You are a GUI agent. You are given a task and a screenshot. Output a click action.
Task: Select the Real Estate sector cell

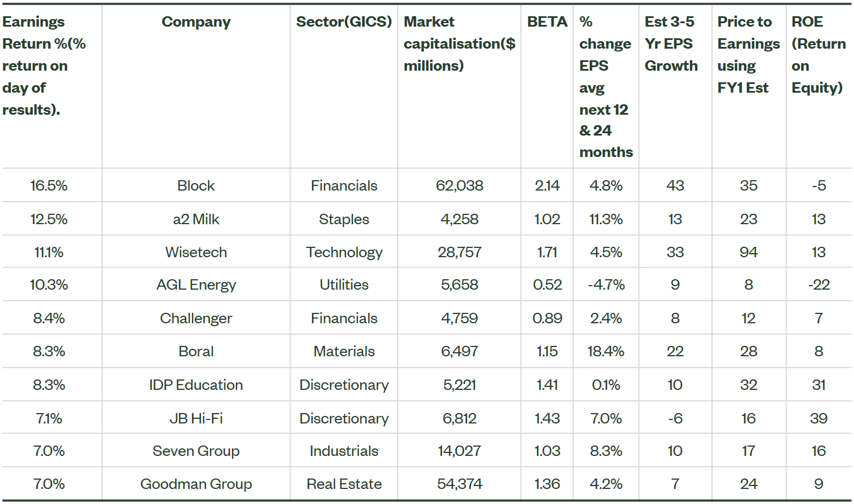(x=344, y=484)
